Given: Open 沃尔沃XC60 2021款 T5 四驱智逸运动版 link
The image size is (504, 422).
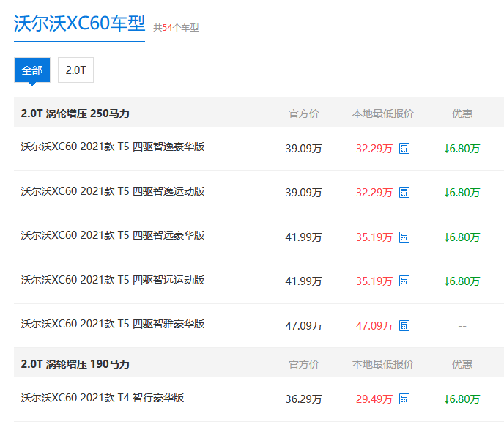Looking at the screenshot, I should [113, 191].
